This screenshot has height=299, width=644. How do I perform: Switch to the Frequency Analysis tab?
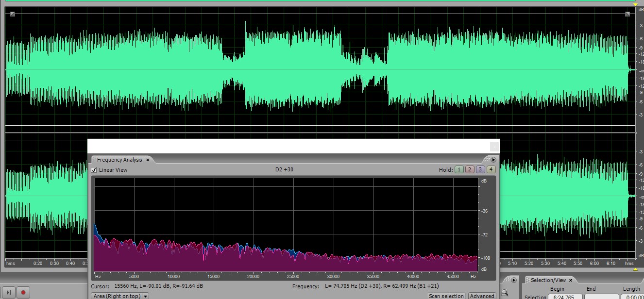pyautogui.click(x=119, y=160)
